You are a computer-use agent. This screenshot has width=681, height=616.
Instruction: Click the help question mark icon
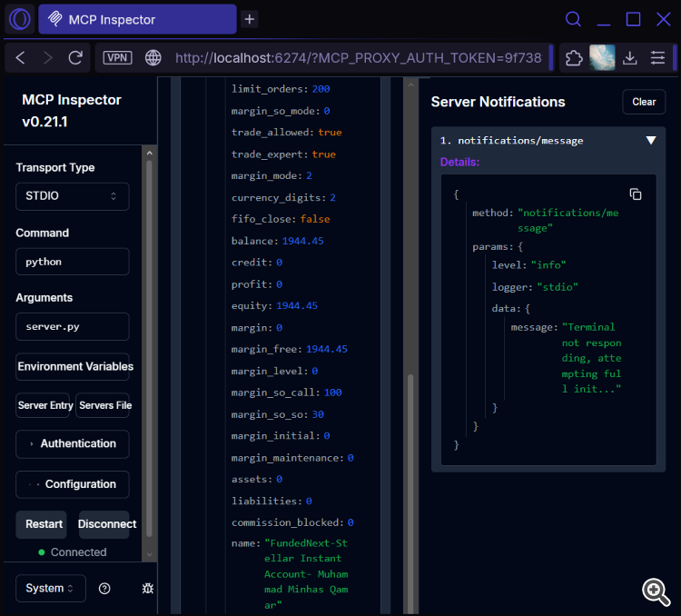(x=104, y=588)
